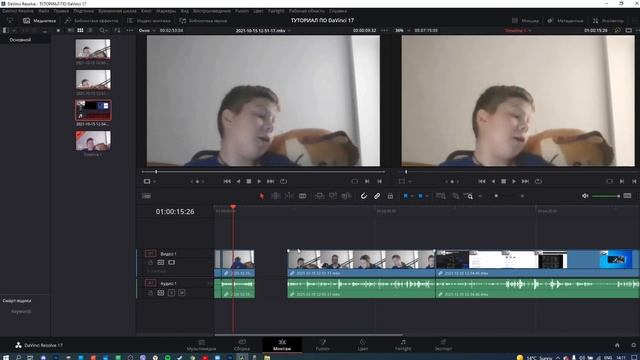Screen dimensions: 640x360
Task: Toggle timeline Snapping magnet
Action: point(364,196)
